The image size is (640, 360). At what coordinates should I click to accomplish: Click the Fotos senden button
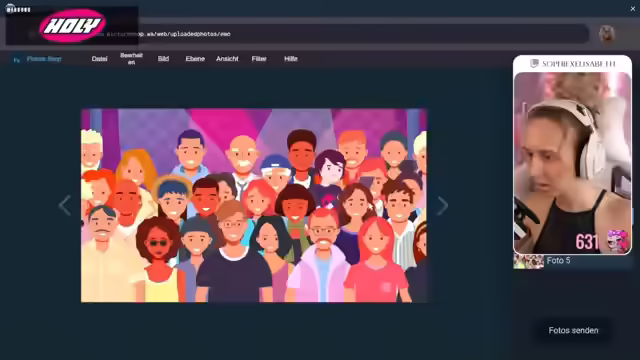[x=573, y=331]
